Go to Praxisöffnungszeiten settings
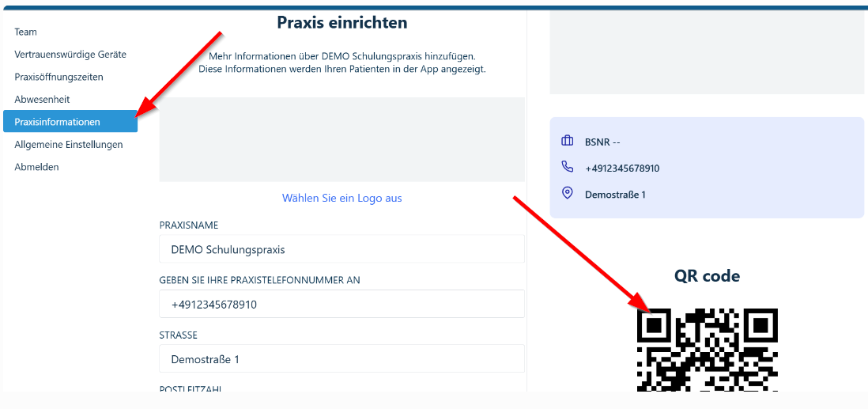The height and width of the screenshot is (409, 868). pos(58,77)
